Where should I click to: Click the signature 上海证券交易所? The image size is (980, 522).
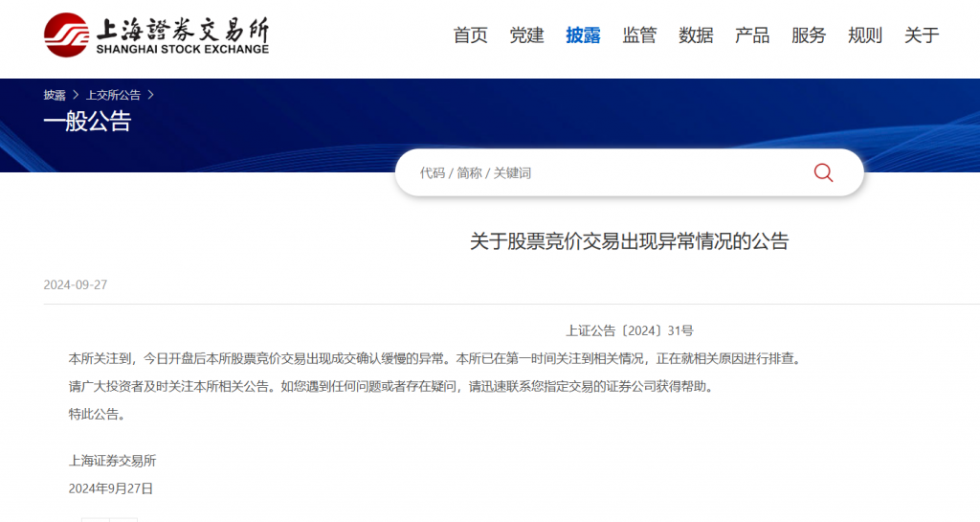113,461
